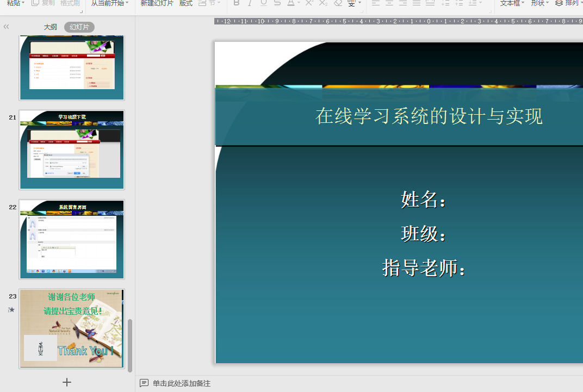Open the pinyin guide (wén) tool
This screenshot has height=392, width=583.
tap(351, 3)
